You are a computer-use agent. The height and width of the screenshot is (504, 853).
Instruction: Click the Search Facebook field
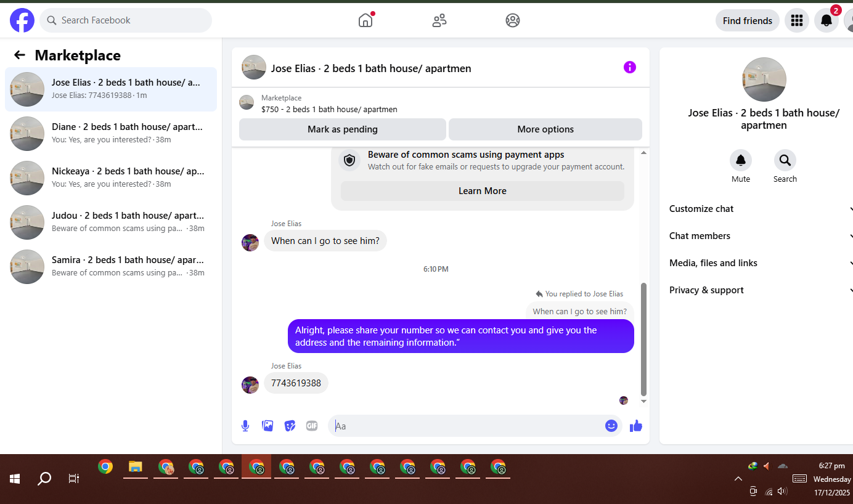pyautogui.click(x=126, y=20)
